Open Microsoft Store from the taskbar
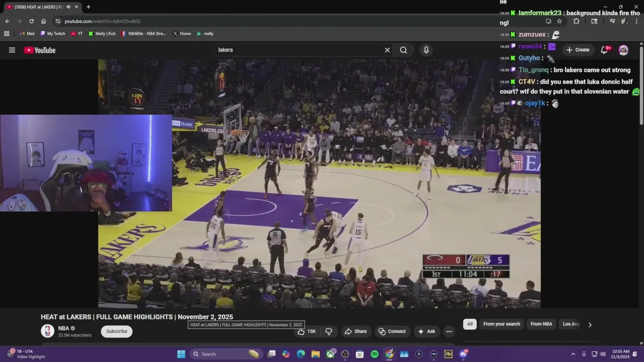The width and height of the screenshot is (644, 362). click(360, 354)
